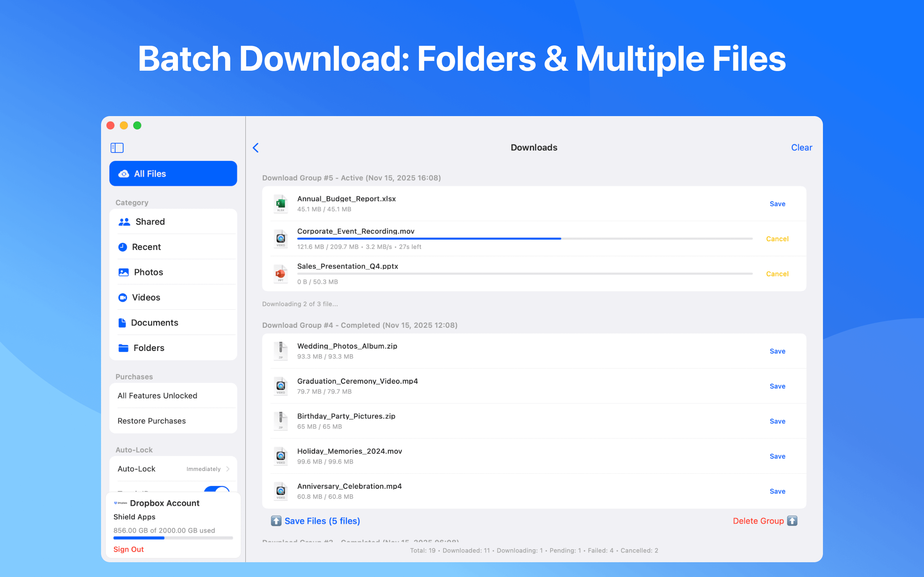This screenshot has width=924, height=577.
Task: Clear the downloads list
Action: [801, 148]
